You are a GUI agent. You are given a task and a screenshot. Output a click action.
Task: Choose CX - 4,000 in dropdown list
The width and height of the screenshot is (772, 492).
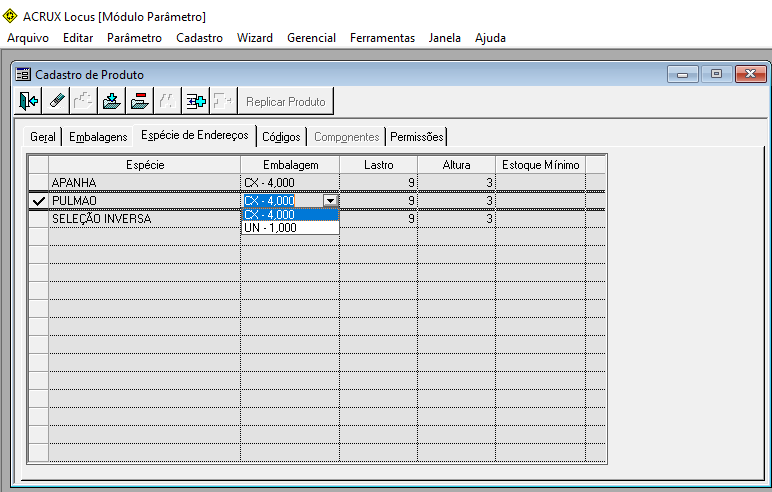coord(290,215)
